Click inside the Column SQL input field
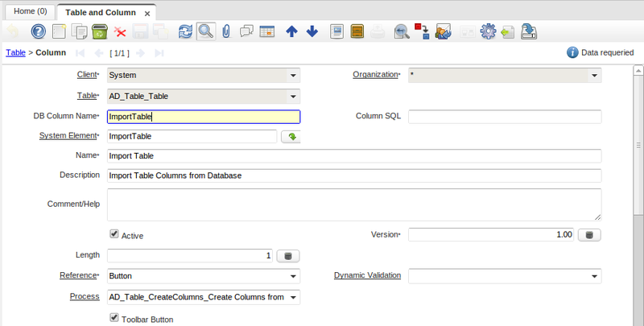 [x=505, y=116]
